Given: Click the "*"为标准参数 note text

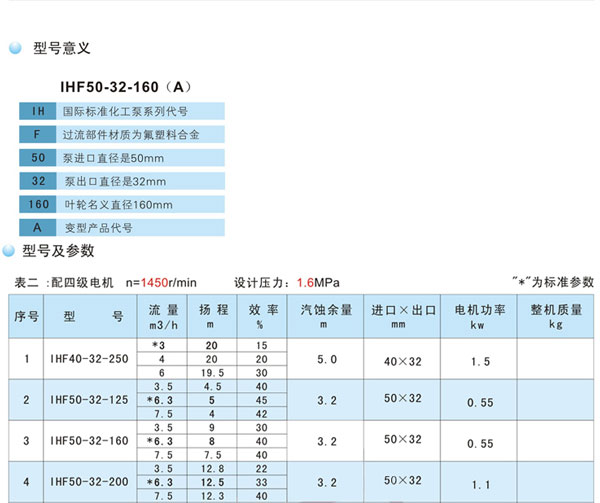Looking at the screenshot, I should click(x=552, y=282).
